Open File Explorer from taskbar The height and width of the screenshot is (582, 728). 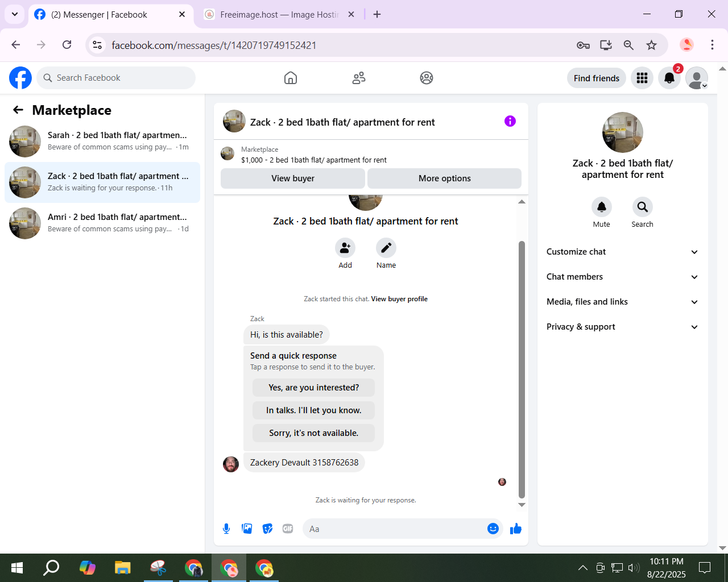122,567
